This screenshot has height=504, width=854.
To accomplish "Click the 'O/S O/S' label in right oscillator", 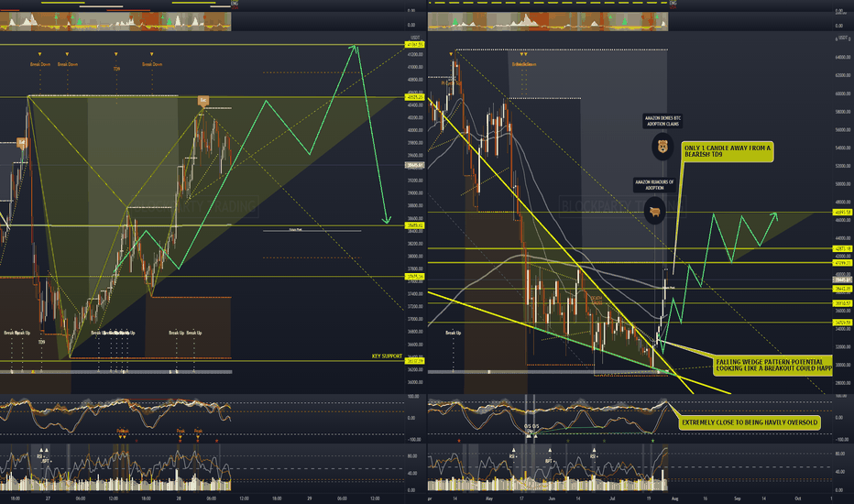I will click(x=531, y=426).
